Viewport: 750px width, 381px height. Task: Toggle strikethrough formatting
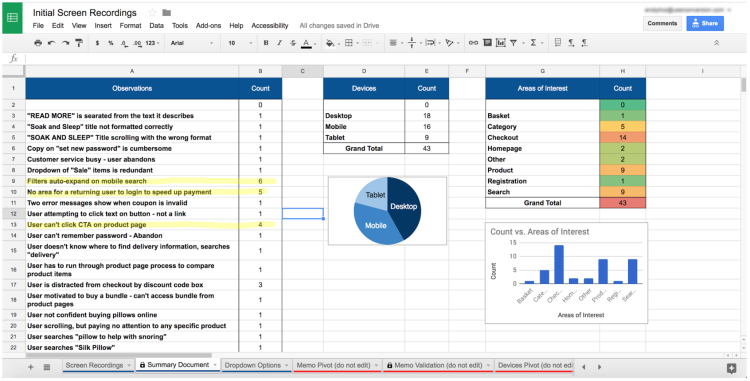[293, 43]
